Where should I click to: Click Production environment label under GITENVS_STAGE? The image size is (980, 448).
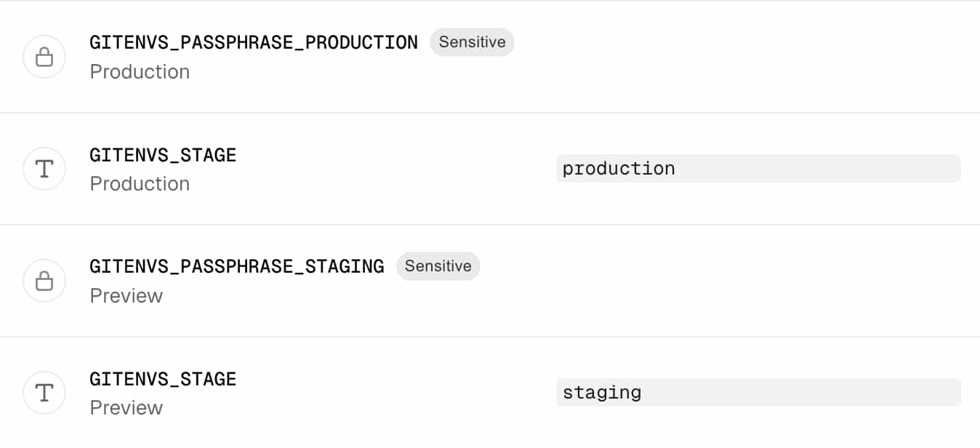click(140, 184)
